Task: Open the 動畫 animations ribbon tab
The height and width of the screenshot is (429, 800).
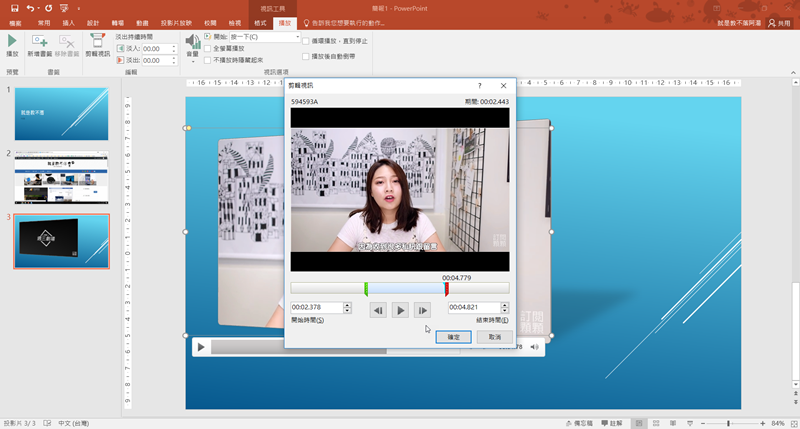Action: [143, 21]
